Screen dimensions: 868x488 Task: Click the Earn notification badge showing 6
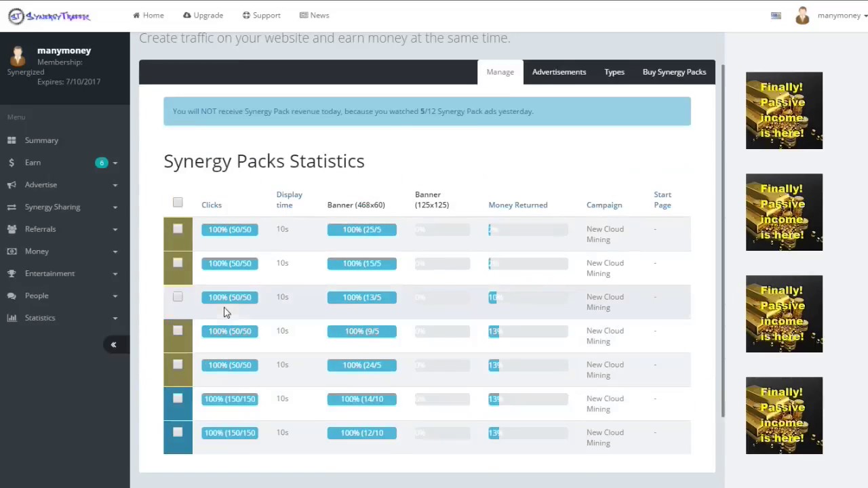tap(101, 163)
